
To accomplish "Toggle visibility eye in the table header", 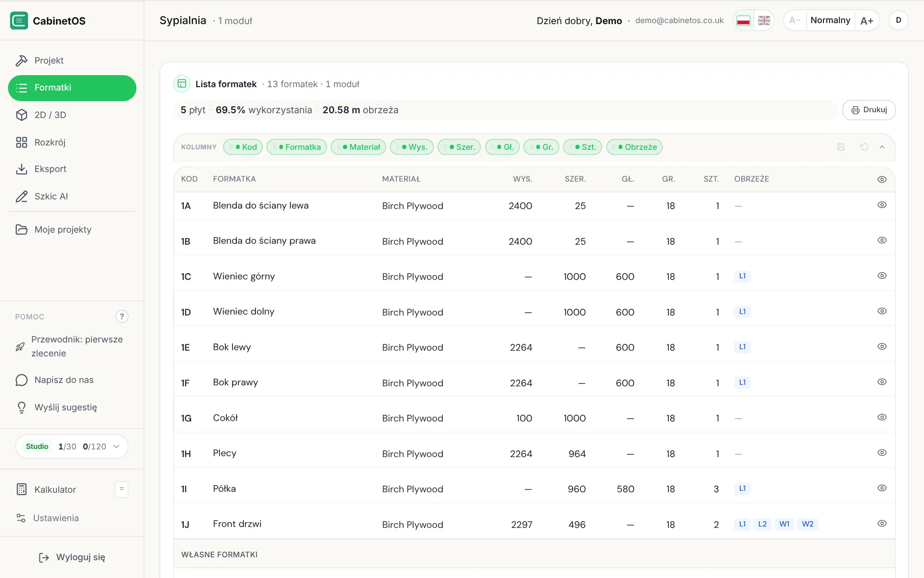I will point(882,179).
